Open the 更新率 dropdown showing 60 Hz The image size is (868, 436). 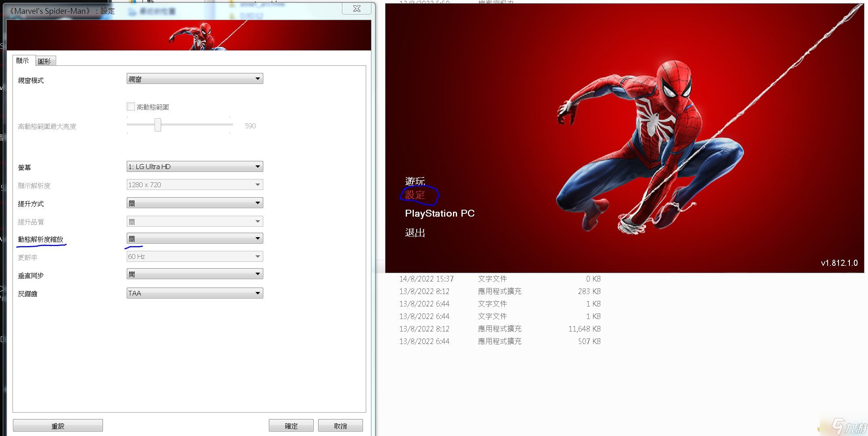pos(195,257)
